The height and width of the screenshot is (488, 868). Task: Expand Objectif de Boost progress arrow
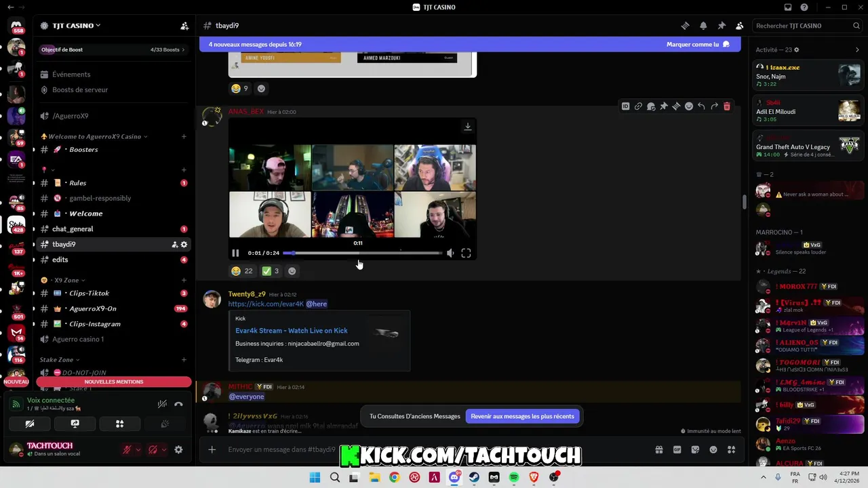pyautogui.click(x=183, y=49)
